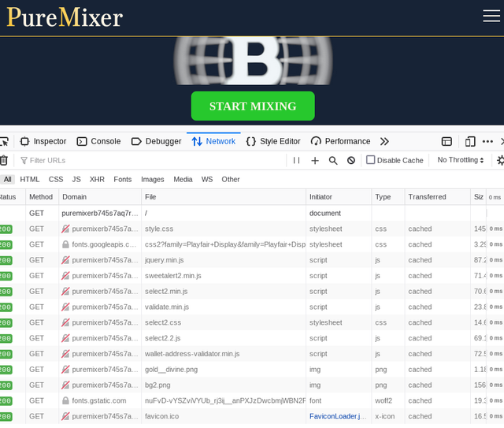Open the Style Editor tab
Image resolution: width=504 pixels, height=428 pixels.
tap(273, 141)
